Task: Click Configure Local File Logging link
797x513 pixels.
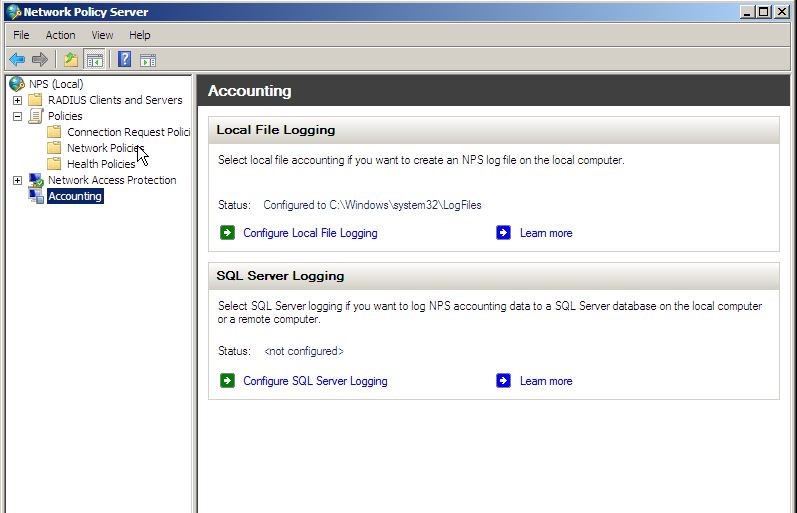Action: (310, 233)
